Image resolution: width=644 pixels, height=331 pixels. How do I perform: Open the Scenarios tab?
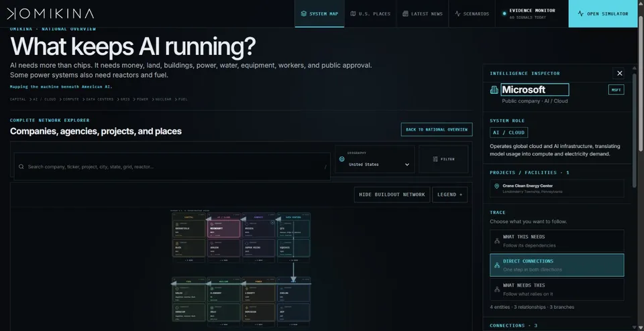click(472, 13)
